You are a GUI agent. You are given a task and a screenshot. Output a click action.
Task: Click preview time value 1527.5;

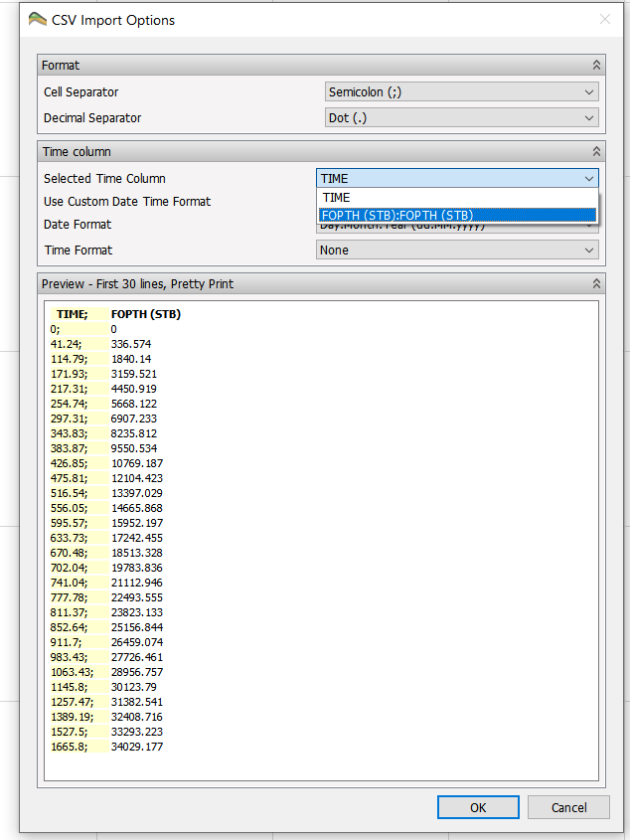(69, 732)
